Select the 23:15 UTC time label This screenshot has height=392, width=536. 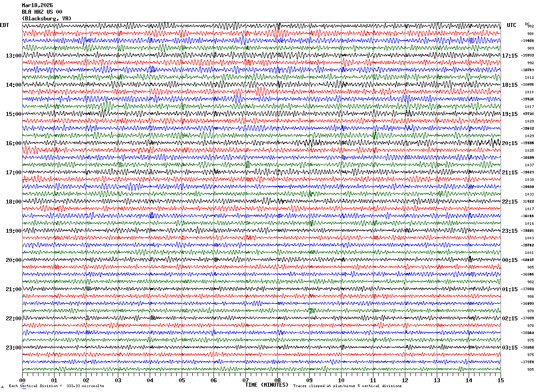tap(510, 231)
